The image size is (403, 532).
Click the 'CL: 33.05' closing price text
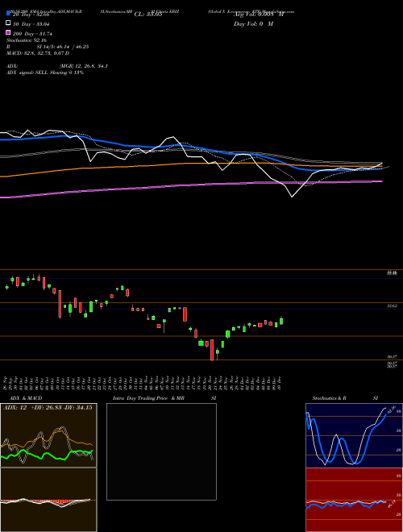tap(148, 15)
